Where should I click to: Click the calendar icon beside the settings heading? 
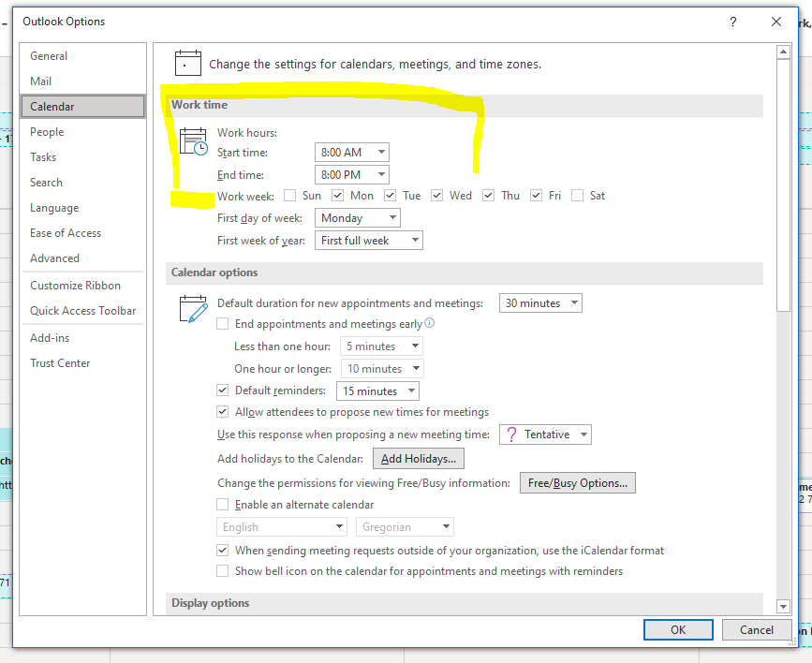pyautogui.click(x=188, y=63)
